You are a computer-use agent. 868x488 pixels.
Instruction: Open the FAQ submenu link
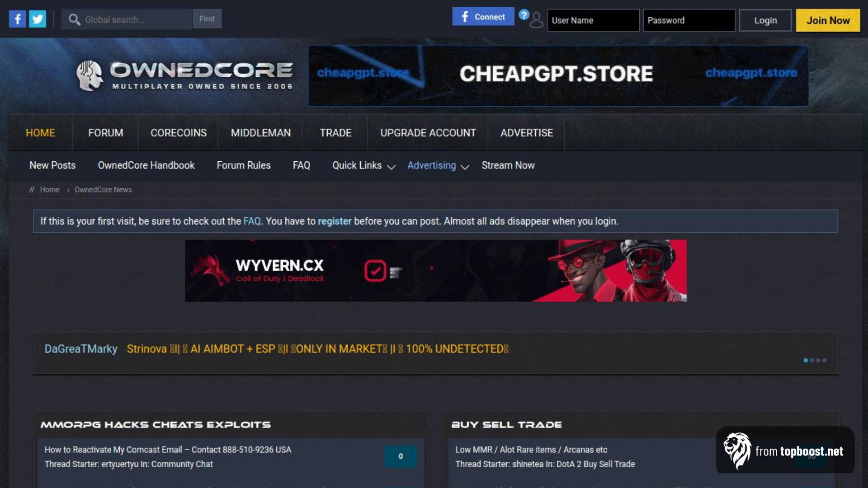coord(301,165)
